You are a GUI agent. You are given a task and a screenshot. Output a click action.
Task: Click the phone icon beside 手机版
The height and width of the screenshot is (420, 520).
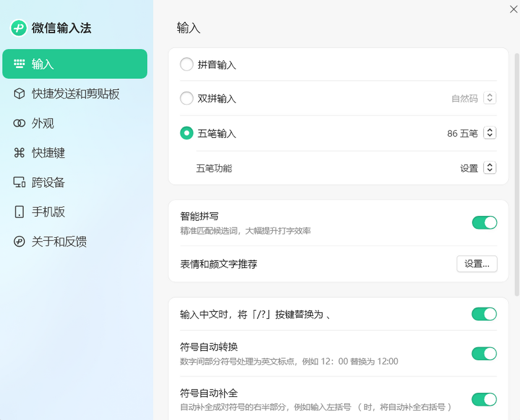19,212
